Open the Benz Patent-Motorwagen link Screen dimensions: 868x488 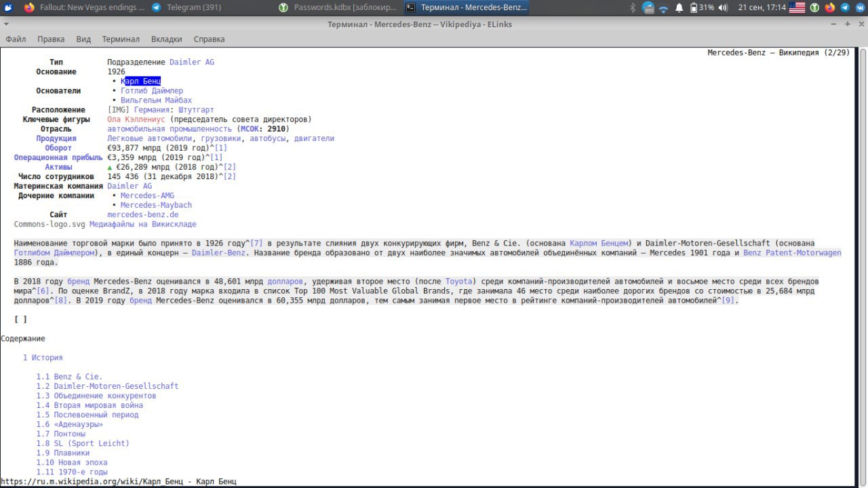coord(792,252)
